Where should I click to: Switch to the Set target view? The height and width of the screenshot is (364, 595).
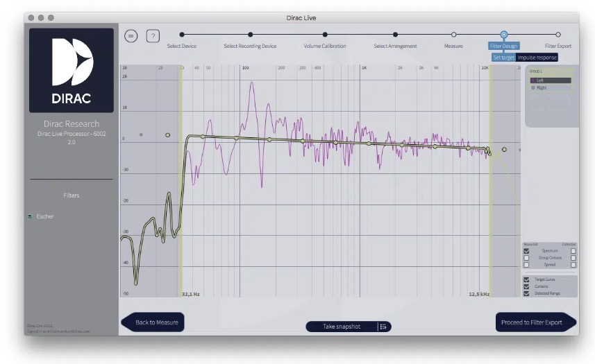click(x=503, y=58)
